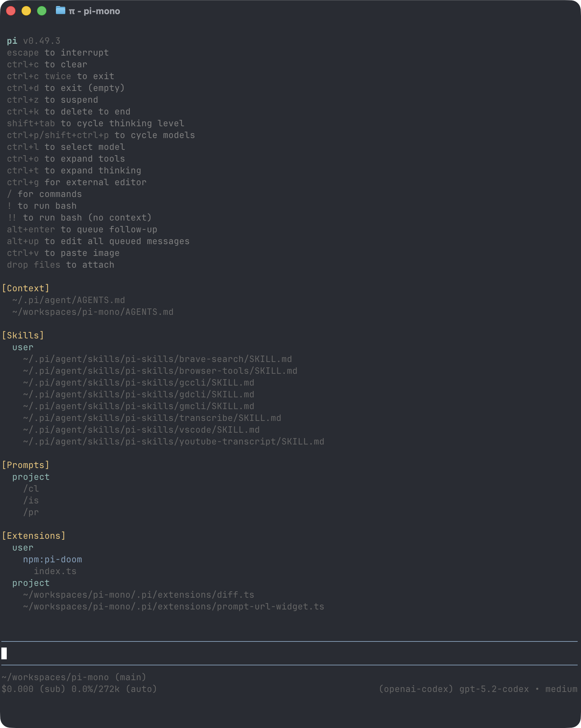
Task: Click the diff.ts extension path
Action: click(x=138, y=595)
